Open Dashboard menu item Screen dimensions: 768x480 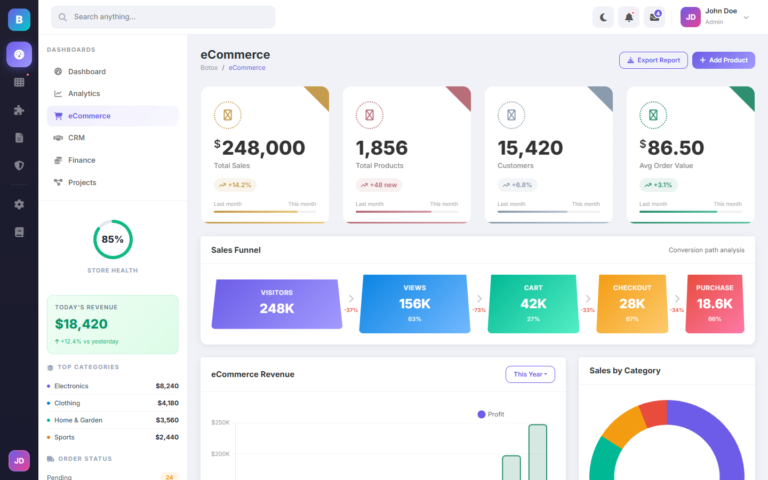[x=113, y=72]
